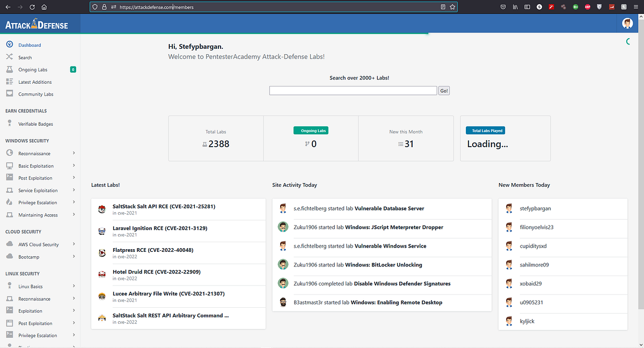
Task: Select the Verifiable Badges icon
Action: point(10,124)
